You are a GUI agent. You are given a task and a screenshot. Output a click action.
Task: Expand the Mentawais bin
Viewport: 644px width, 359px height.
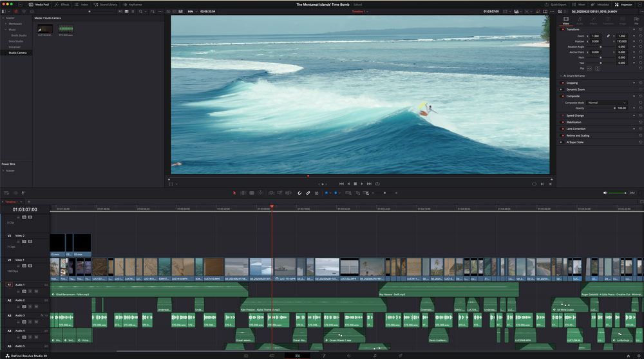click(5, 24)
